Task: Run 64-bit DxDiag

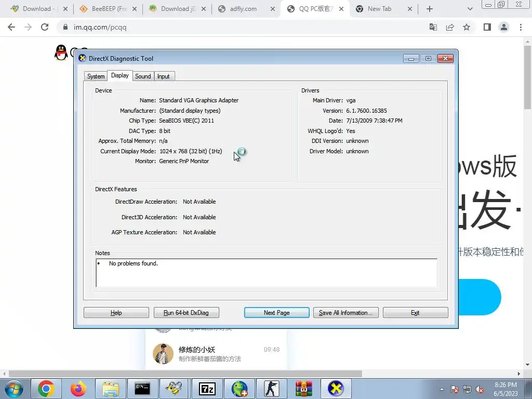Action: coord(187,312)
